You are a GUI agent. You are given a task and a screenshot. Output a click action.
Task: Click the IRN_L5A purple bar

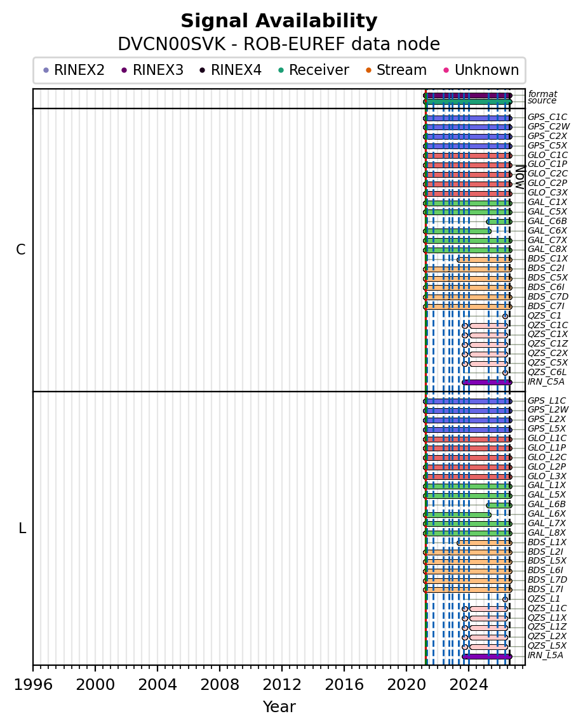pyautogui.click(x=487, y=656)
